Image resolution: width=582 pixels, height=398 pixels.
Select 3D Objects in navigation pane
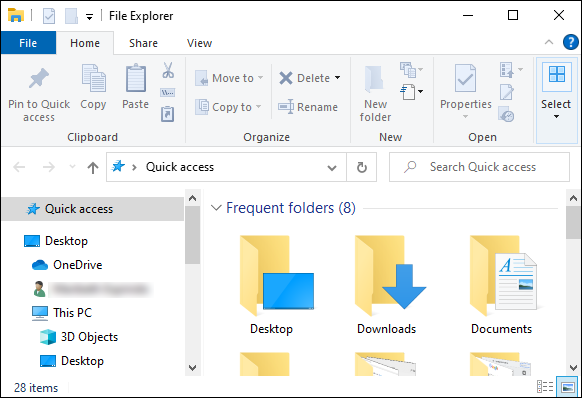pos(79,337)
